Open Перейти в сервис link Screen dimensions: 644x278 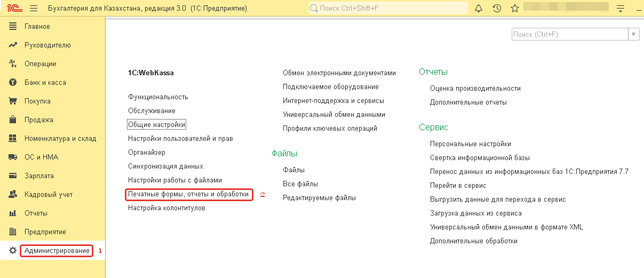tap(458, 185)
